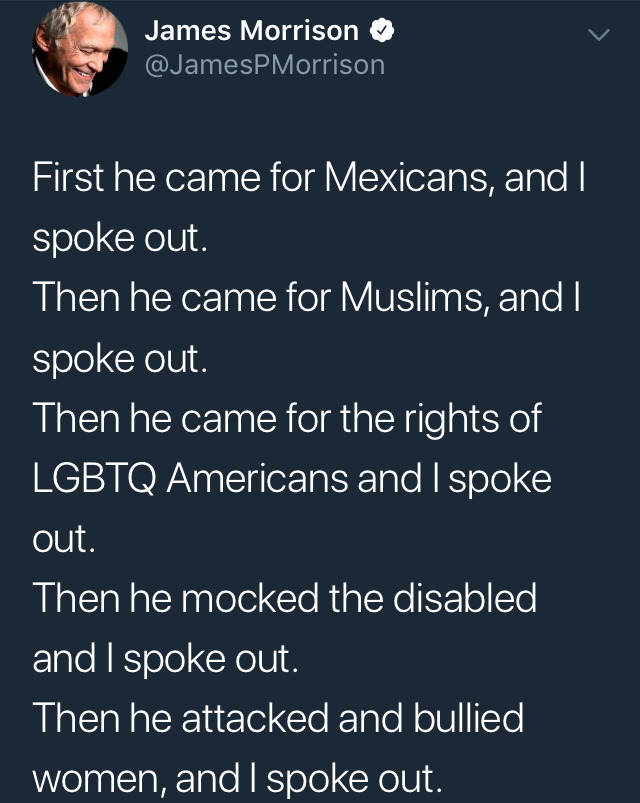The image size is (640, 803).
Task: Open the @JamesPMorrison handle link
Action: click(264, 64)
